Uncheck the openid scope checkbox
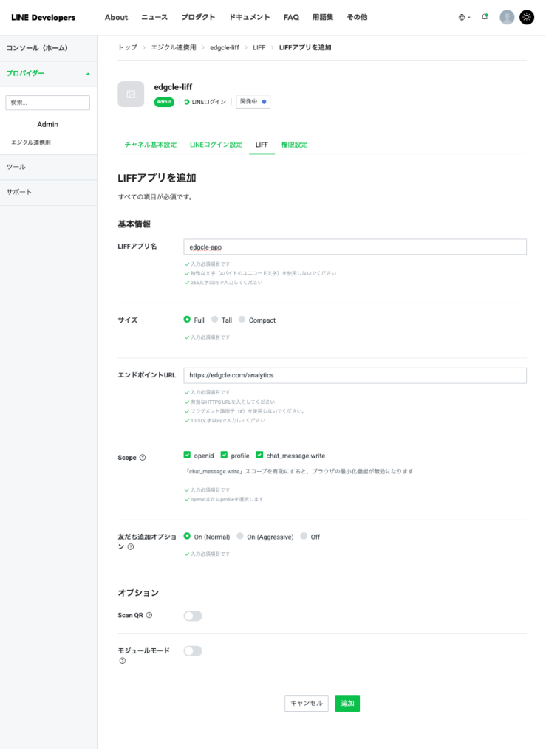546x756 pixels. [x=187, y=455]
